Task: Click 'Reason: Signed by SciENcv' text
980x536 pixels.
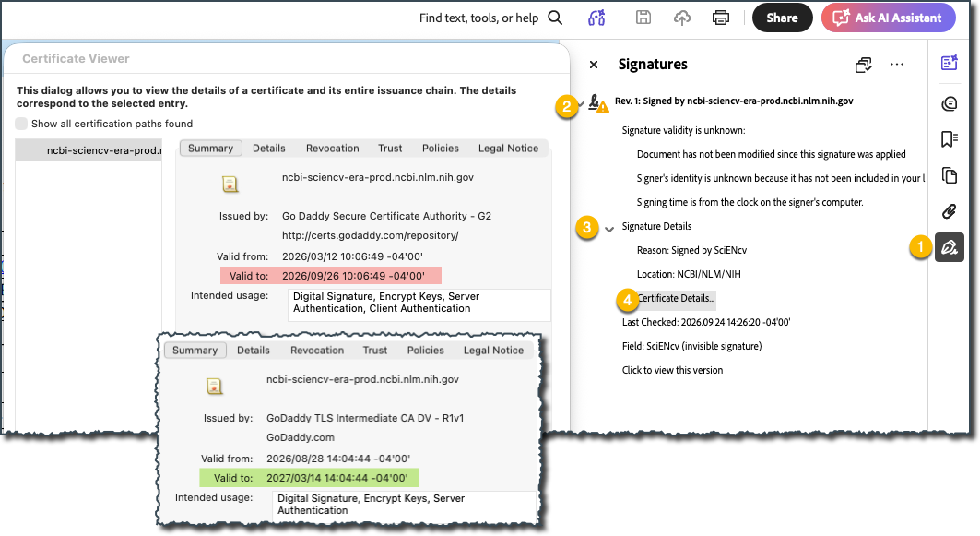Action: click(691, 250)
